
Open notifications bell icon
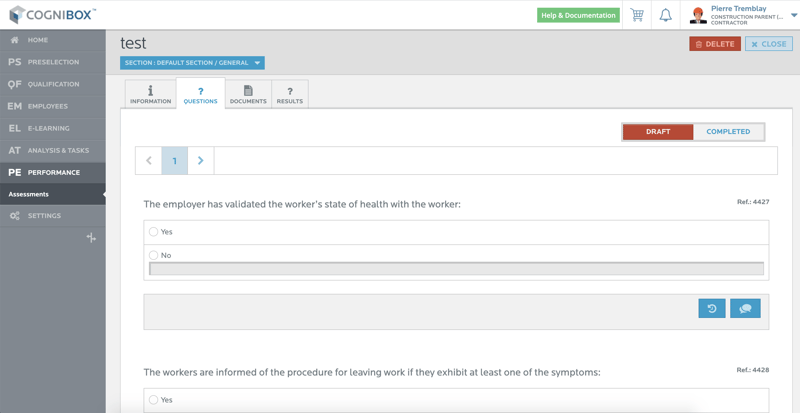pos(665,15)
